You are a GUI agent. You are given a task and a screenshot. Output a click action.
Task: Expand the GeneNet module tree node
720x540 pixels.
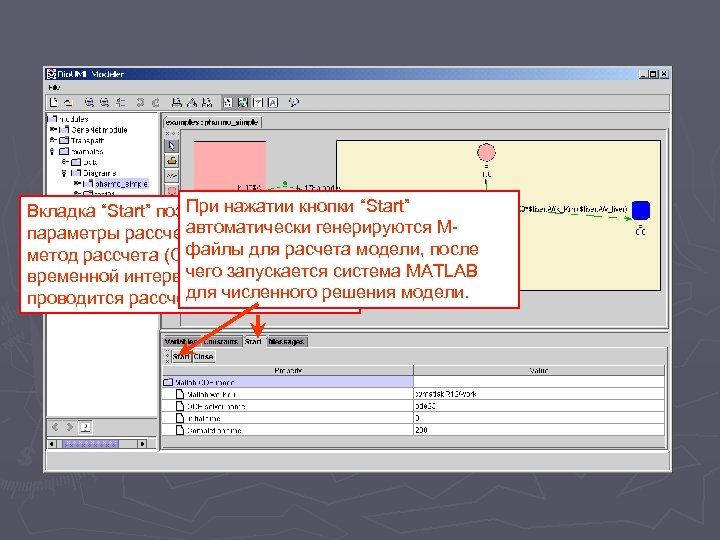(53, 129)
